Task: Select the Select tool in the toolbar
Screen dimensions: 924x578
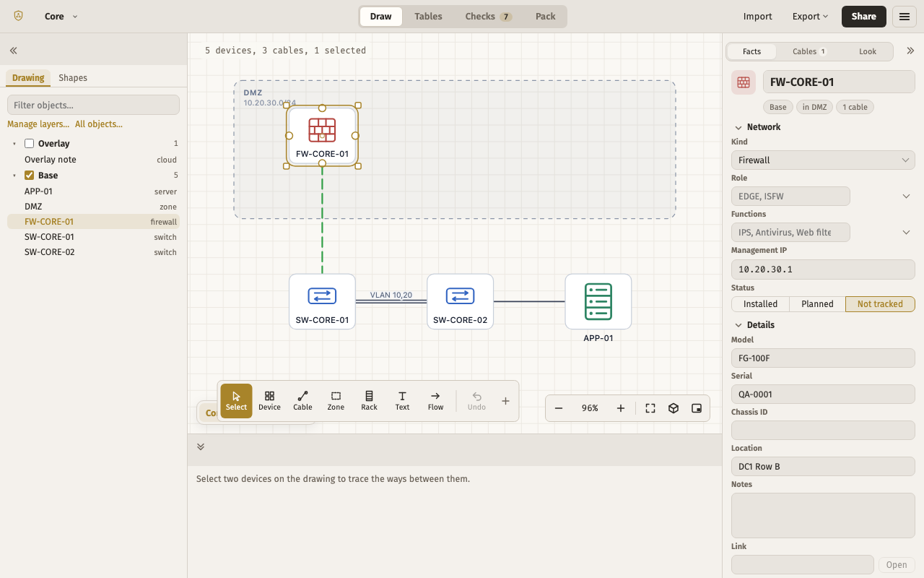Action: [x=236, y=401]
